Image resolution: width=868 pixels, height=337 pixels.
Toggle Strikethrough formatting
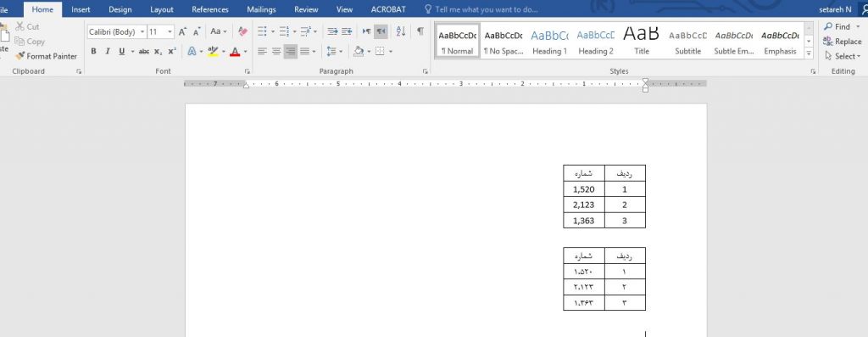click(144, 51)
